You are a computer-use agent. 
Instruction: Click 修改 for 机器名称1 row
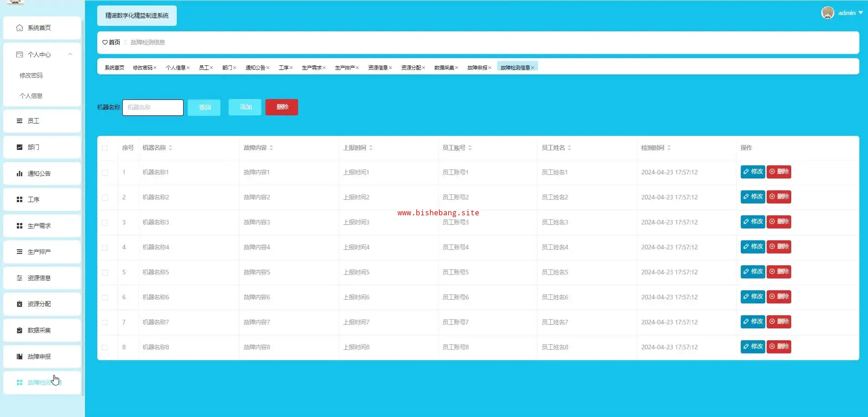(753, 172)
